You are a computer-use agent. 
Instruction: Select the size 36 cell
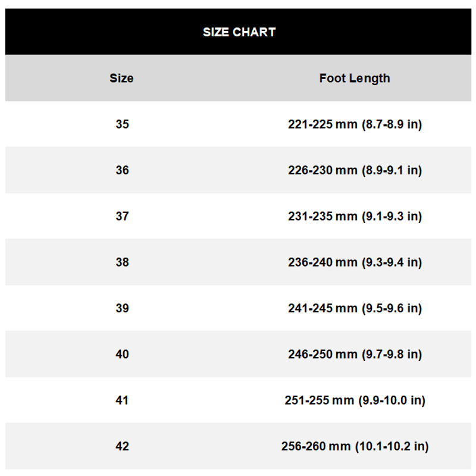click(122, 170)
